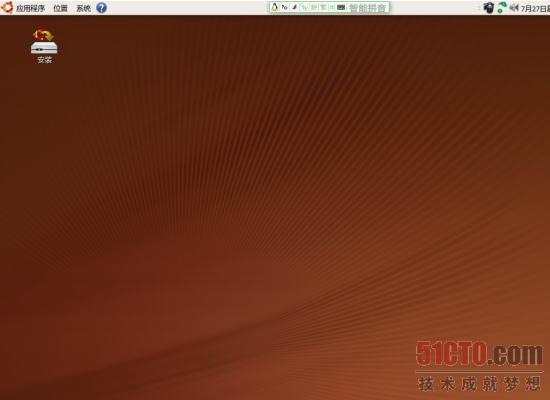
Task: Click the black tray icon left of network
Action: coord(489,8)
